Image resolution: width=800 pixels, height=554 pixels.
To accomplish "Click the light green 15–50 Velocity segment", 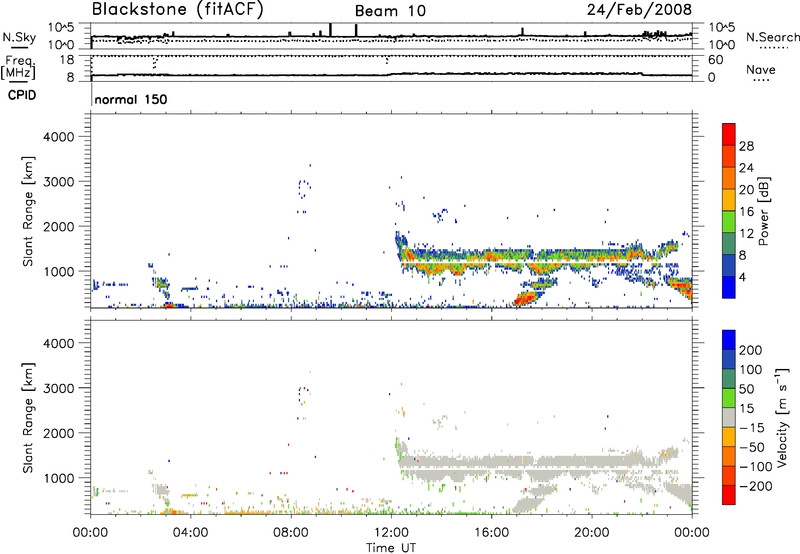I will (729, 398).
